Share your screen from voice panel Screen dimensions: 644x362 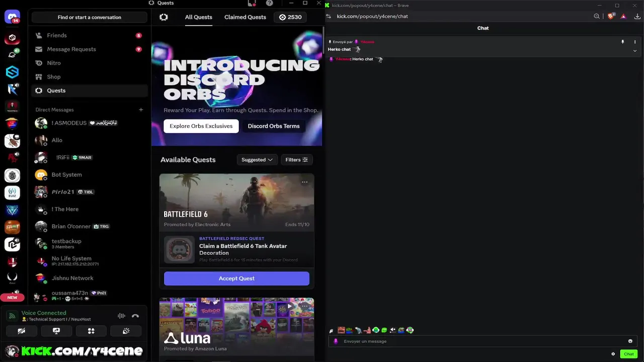pyautogui.click(x=56, y=331)
